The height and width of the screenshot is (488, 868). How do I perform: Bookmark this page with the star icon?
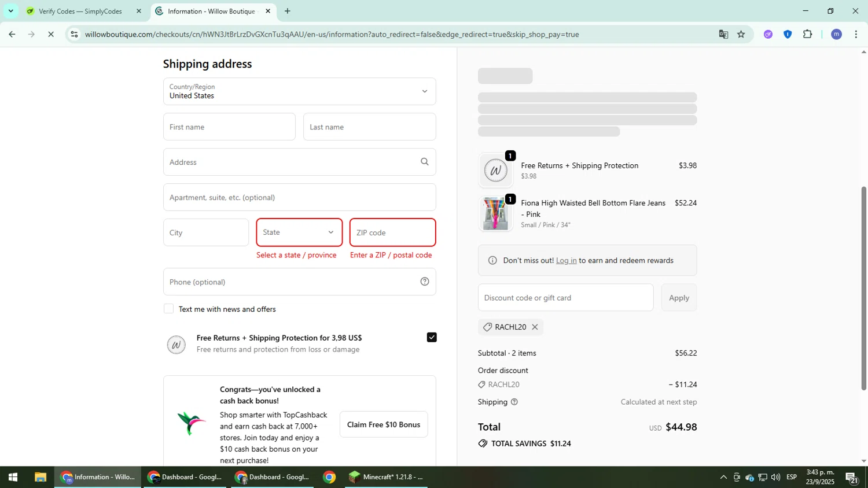[x=741, y=35]
